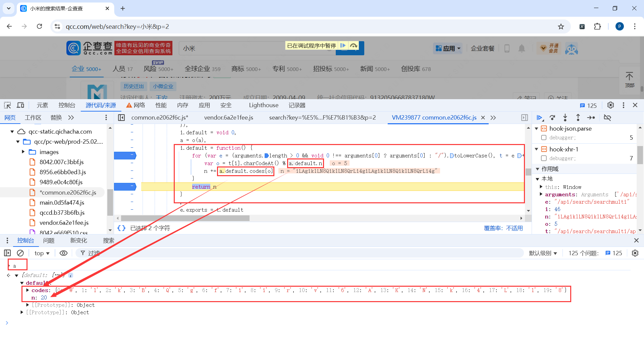Resume from paused-in-debugger overlay
The image size is (644, 345).
click(x=343, y=46)
